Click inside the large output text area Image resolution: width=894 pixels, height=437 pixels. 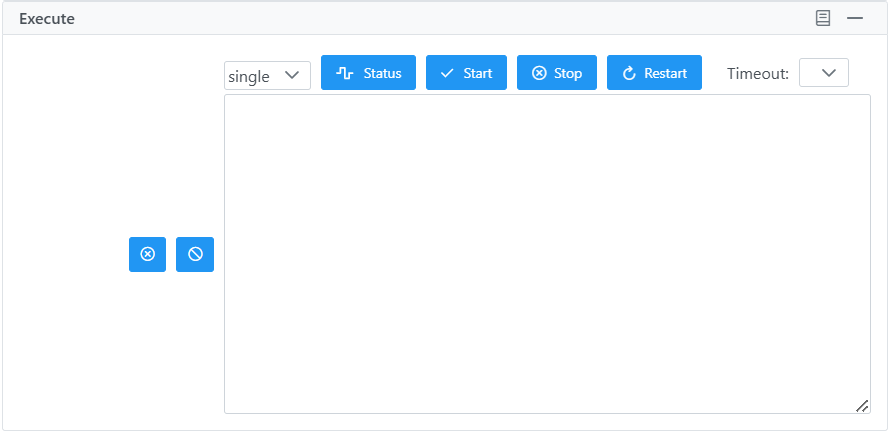click(x=547, y=254)
